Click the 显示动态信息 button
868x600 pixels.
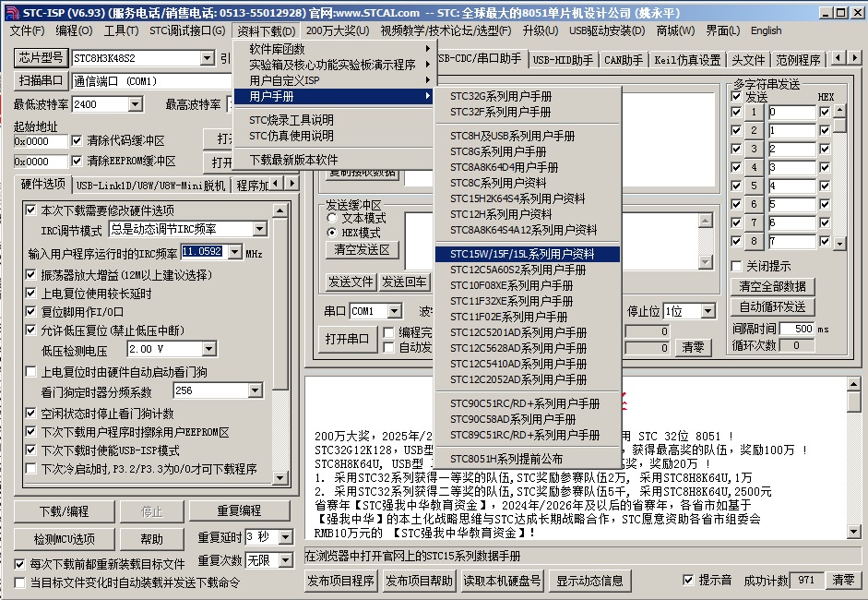tap(589, 581)
